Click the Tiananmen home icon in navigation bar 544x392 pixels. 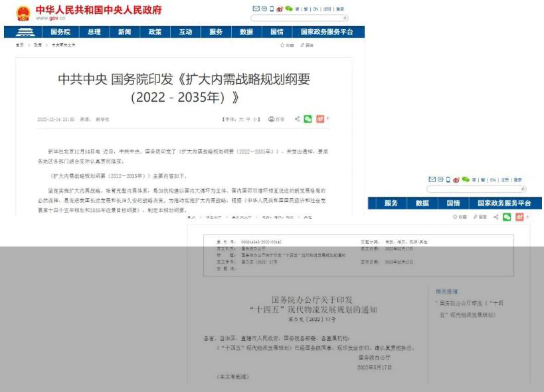pyautogui.click(x=25, y=32)
